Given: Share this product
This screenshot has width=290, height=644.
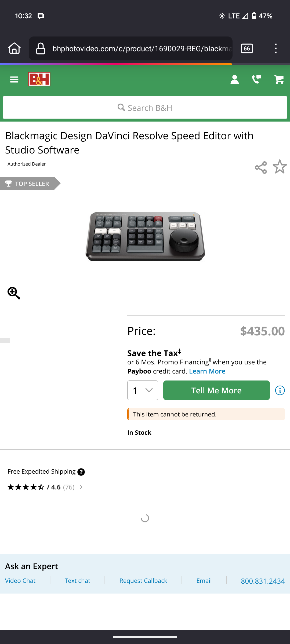Looking at the screenshot, I should coord(261,167).
